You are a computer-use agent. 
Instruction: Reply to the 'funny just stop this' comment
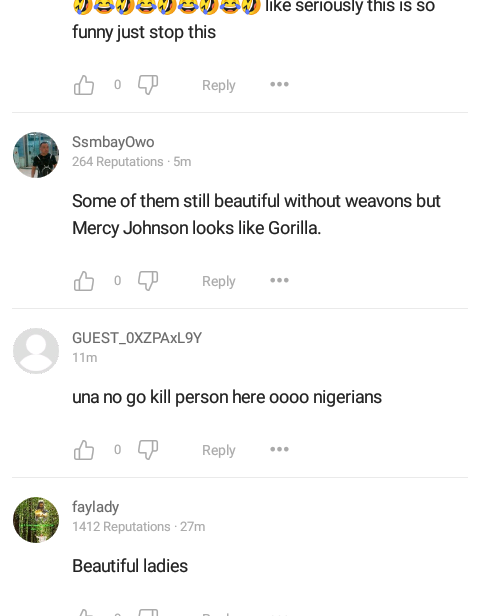point(219,85)
